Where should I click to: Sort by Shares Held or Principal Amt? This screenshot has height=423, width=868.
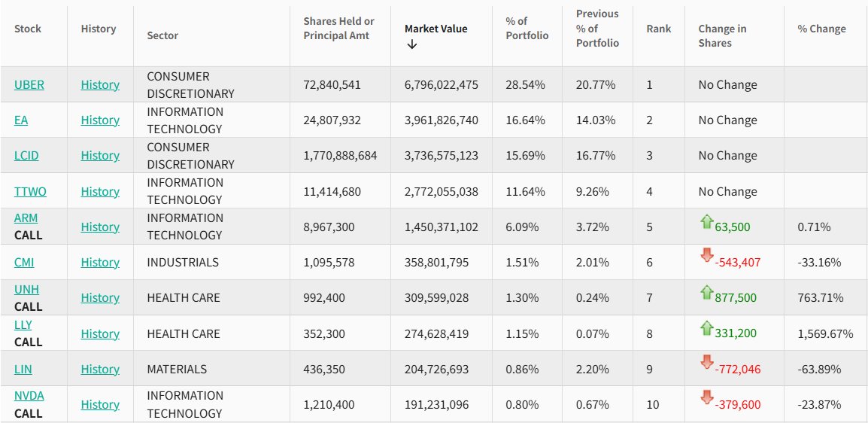tap(338, 29)
